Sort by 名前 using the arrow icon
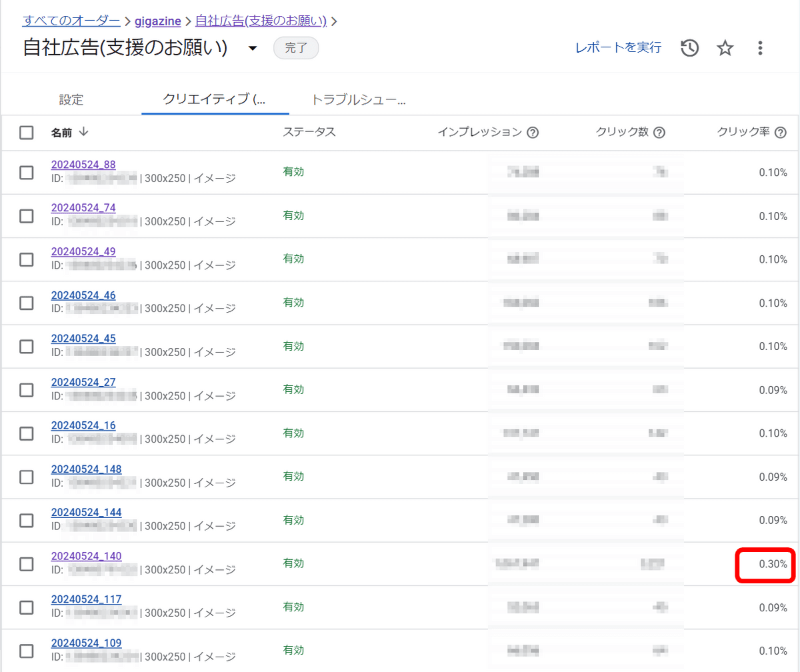 tap(83, 132)
